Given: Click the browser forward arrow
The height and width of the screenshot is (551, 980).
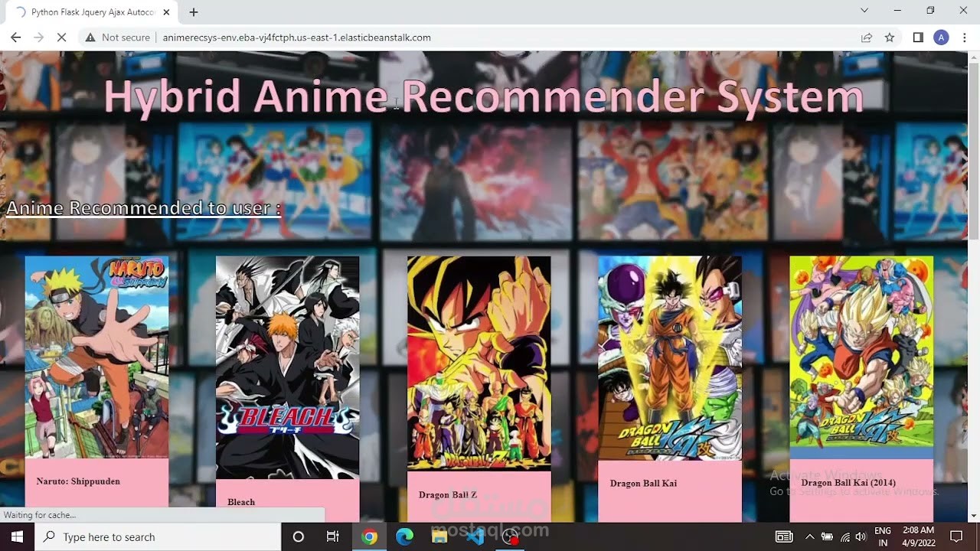Looking at the screenshot, I should pos(39,37).
